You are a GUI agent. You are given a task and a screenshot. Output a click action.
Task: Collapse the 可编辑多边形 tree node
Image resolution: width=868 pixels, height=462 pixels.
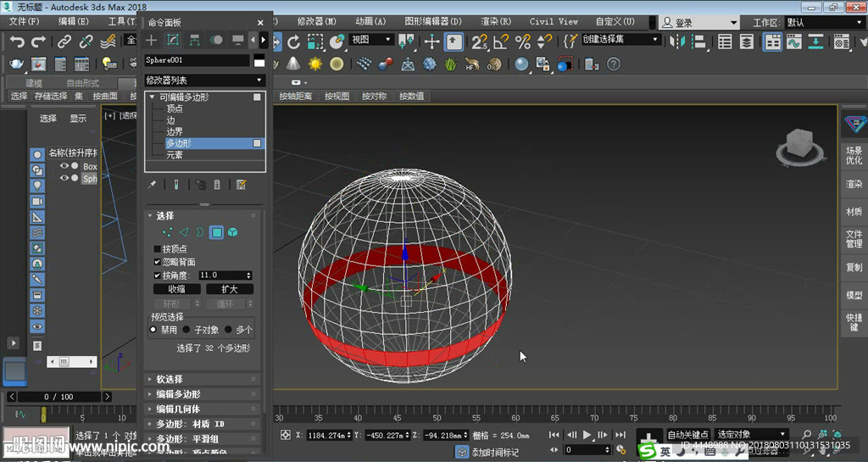coord(153,97)
